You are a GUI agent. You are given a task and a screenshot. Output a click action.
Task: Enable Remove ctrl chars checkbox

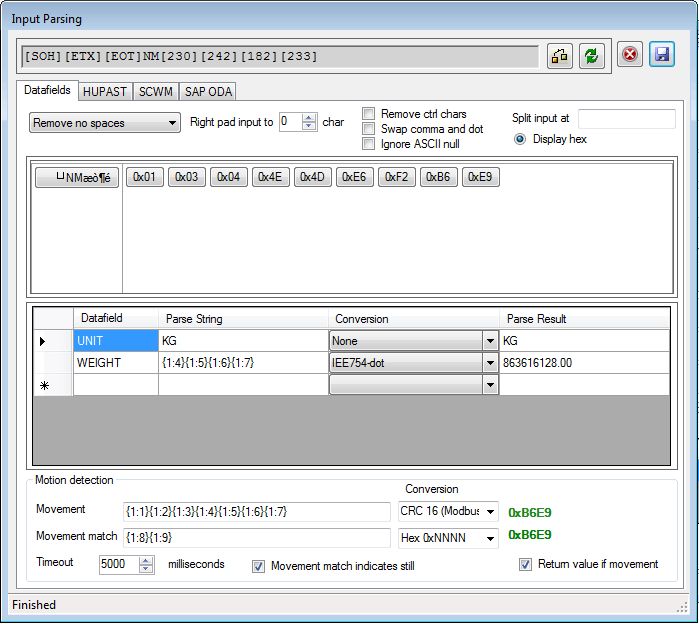(x=368, y=114)
